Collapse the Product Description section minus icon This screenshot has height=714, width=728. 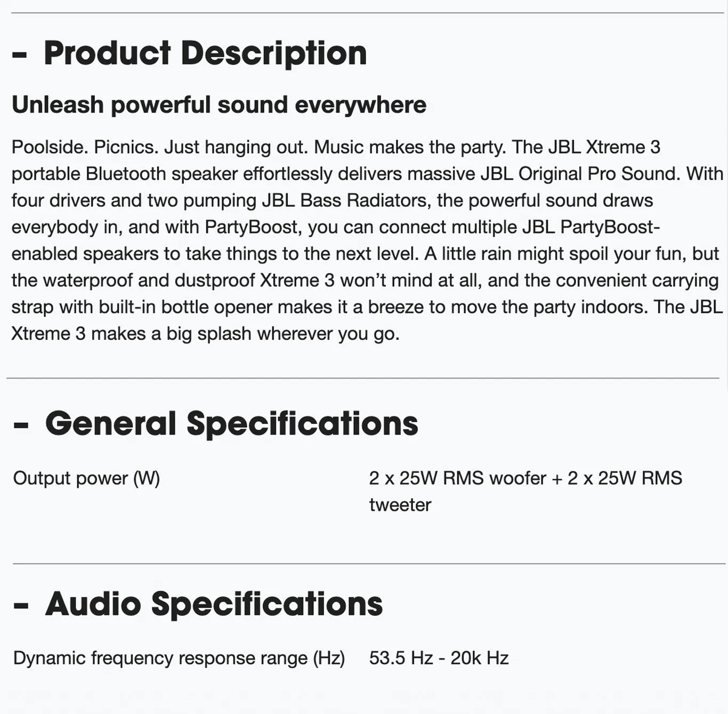(x=20, y=55)
